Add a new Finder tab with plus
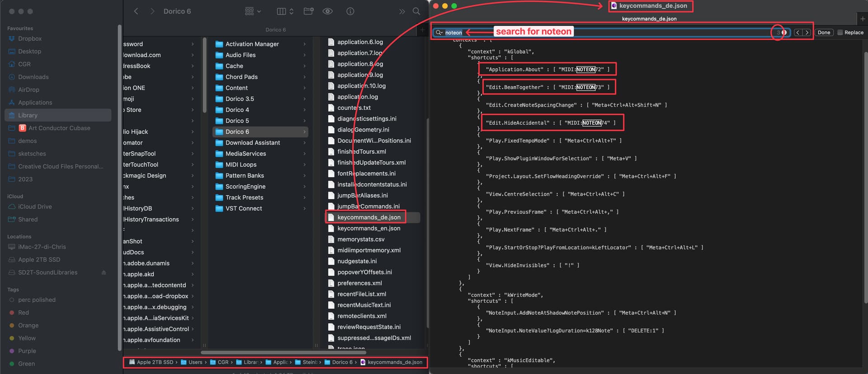Screen dimensions: 868x374 [x=422, y=30]
